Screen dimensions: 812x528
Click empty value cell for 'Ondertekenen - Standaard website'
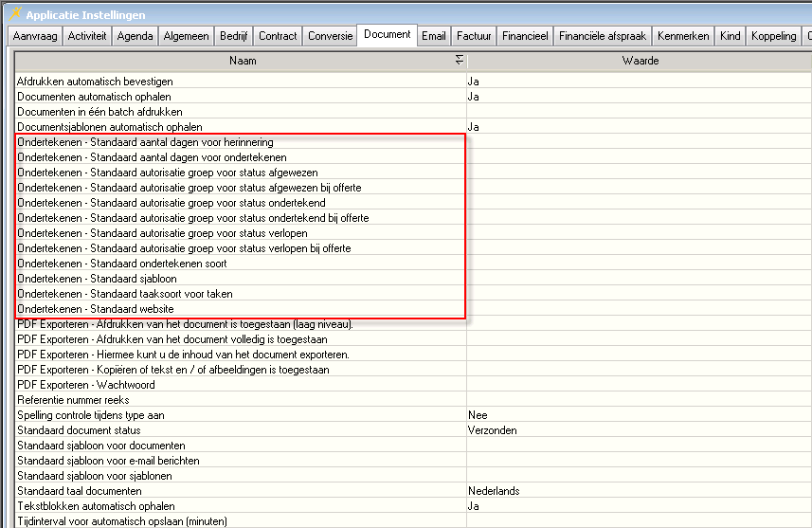point(635,309)
